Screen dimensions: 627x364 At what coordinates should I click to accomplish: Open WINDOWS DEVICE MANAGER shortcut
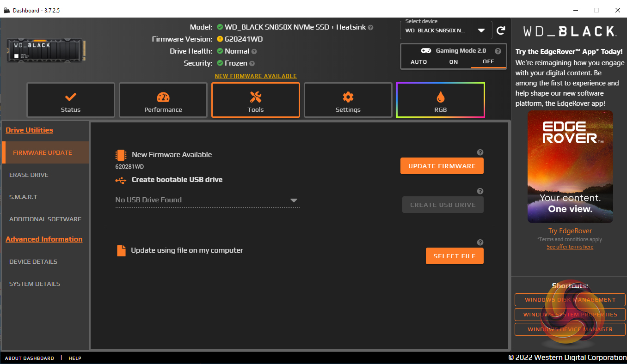(570, 329)
